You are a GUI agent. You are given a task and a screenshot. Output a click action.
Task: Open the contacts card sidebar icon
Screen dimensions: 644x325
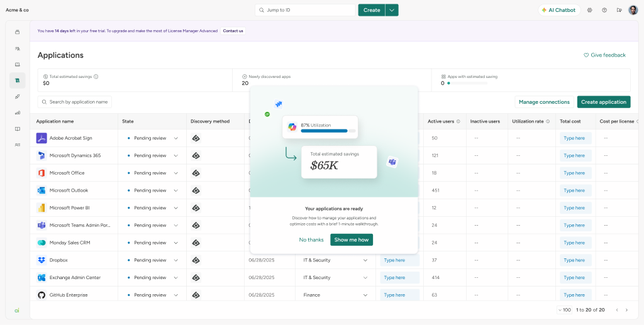click(x=17, y=145)
